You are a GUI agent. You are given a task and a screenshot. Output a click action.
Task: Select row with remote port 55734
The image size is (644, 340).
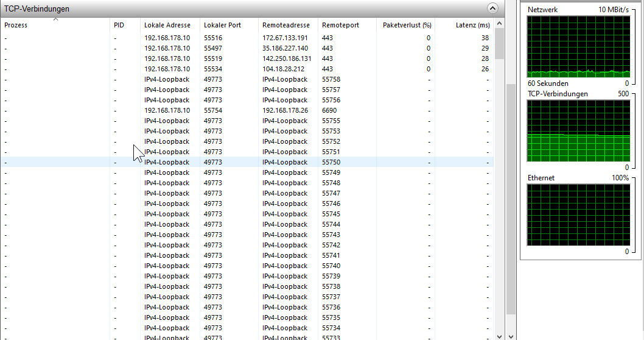pyautogui.click(x=247, y=328)
